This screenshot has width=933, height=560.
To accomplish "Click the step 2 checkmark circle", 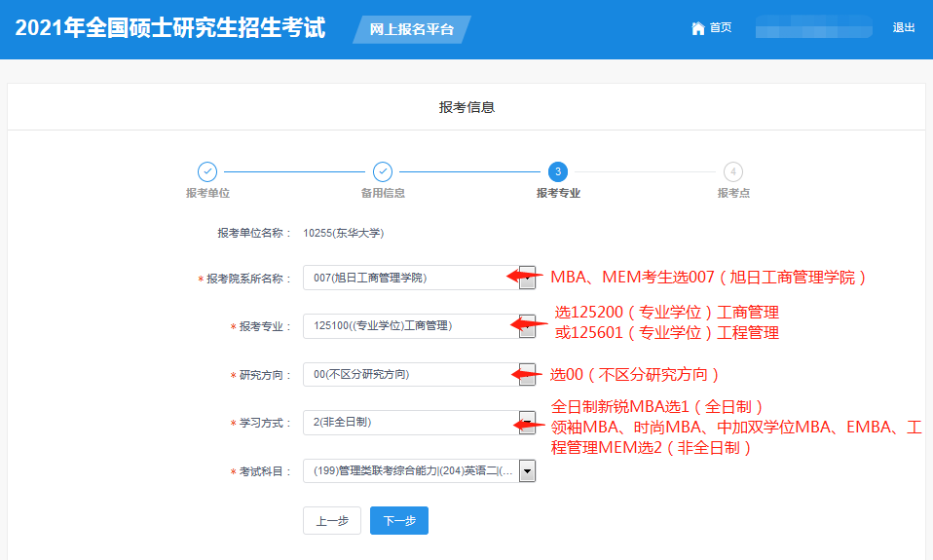I will [x=383, y=171].
